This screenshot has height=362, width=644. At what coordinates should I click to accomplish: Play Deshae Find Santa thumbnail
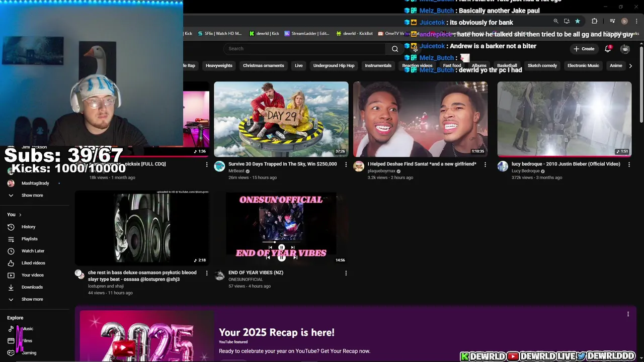click(420, 119)
